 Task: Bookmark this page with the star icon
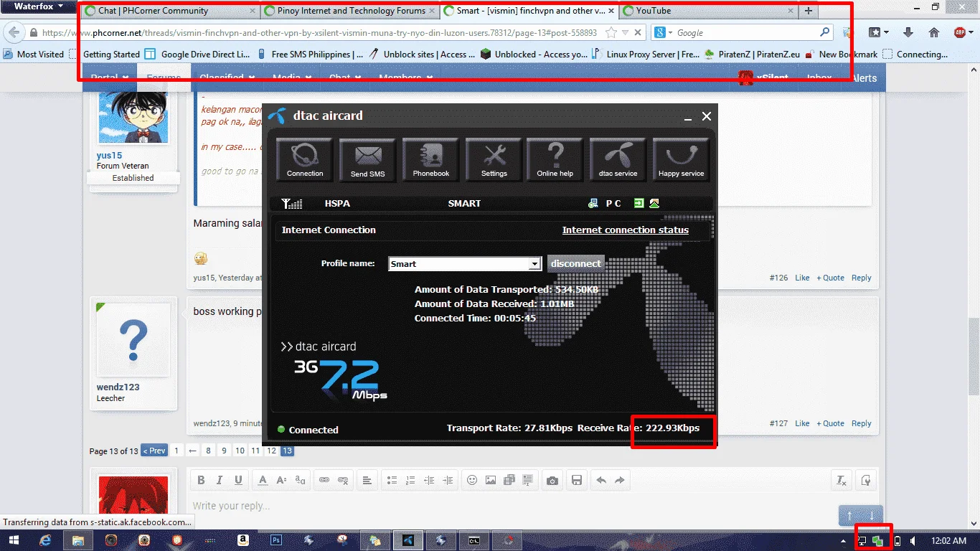[x=611, y=33]
